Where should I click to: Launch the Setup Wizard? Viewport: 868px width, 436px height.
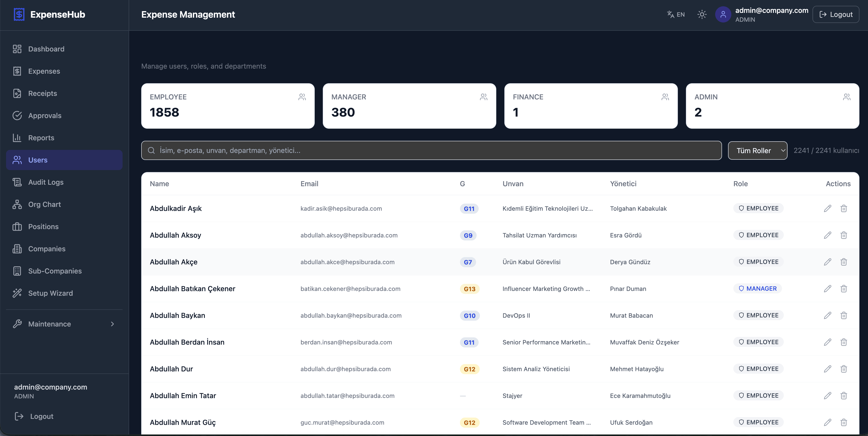coord(64,293)
